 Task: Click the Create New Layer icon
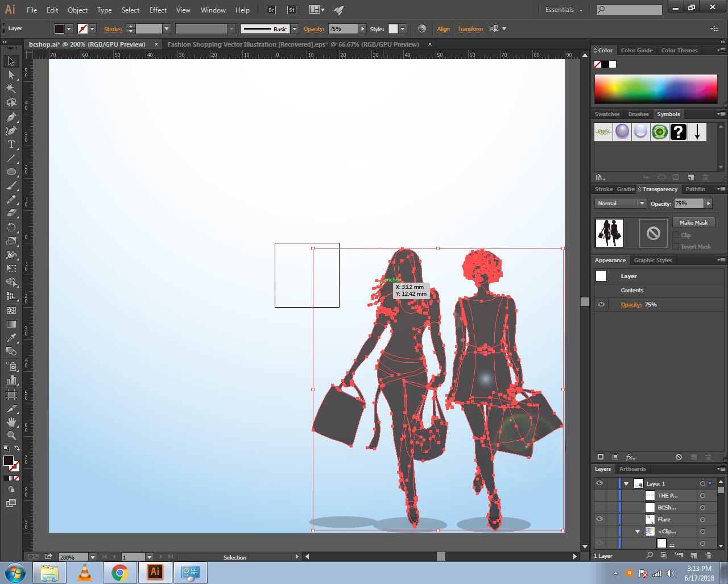(693, 556)
